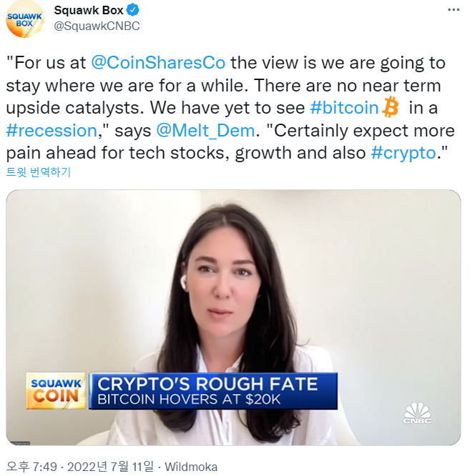Open the #recession hashtag
The height and width of the screenshot is (476, 472).
tap(51, 131)
